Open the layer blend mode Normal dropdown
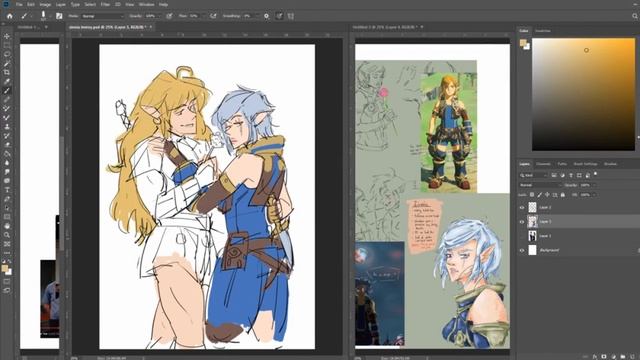 (539, 185)
